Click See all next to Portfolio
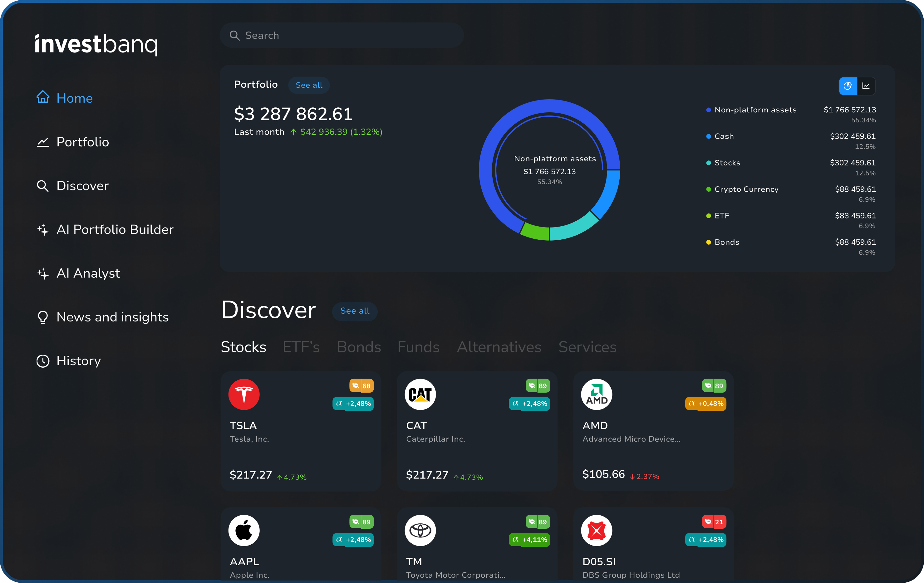The width and height of the screenshot is (924, 583). click(309, 85)
